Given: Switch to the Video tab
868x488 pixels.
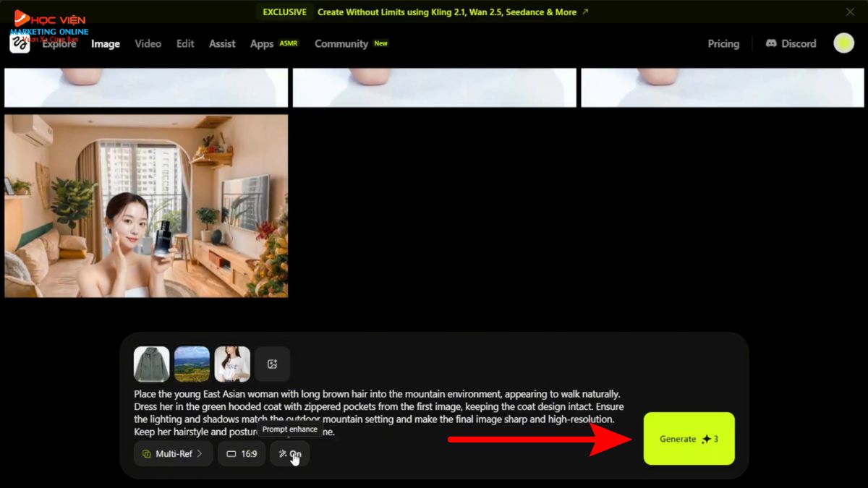Looking at the screenshot, I should pyautogui.click(x=148, y=43).
